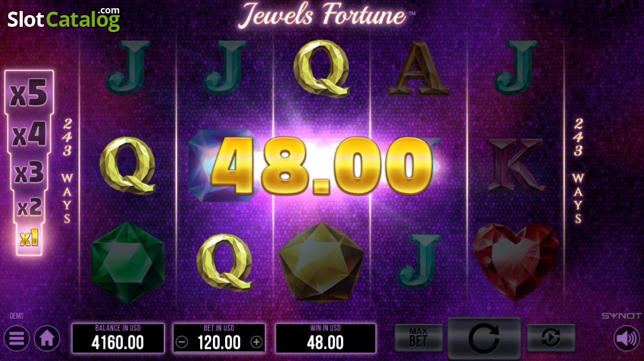The height and width of the screenshot is (361, 644).
Task: Click the red heart jewel symbol
Action: pyautogui.click(x=516, y=261)
